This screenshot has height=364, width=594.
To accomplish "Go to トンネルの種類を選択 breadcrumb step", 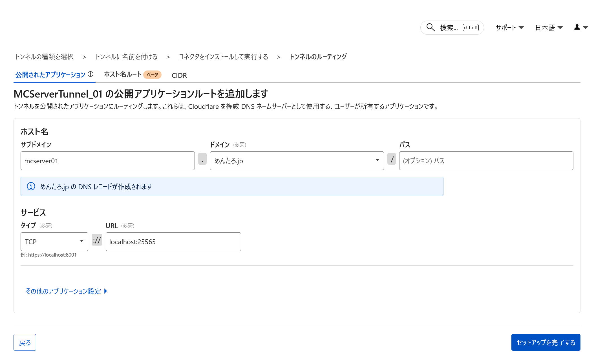I will click(x=44, y=57).
